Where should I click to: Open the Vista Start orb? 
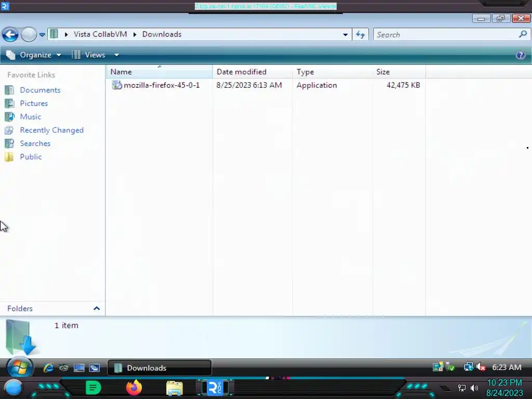click(x=19, y=367)
